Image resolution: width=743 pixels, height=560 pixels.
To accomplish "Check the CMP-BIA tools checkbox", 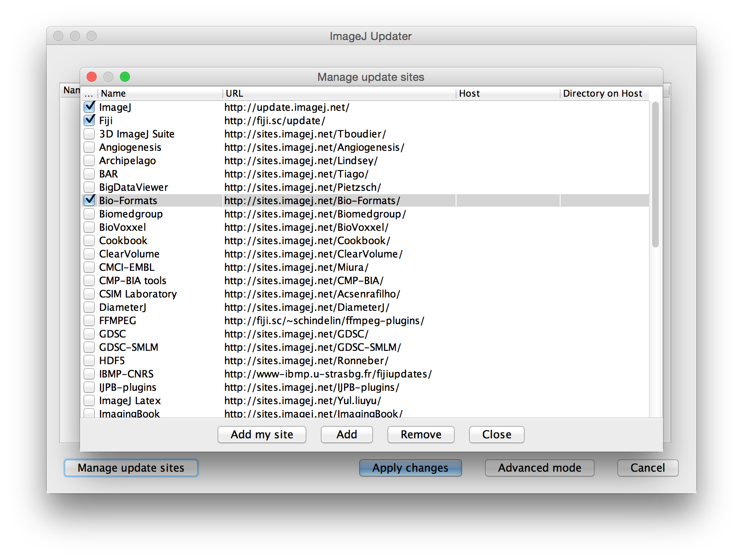I will [89, 280].
